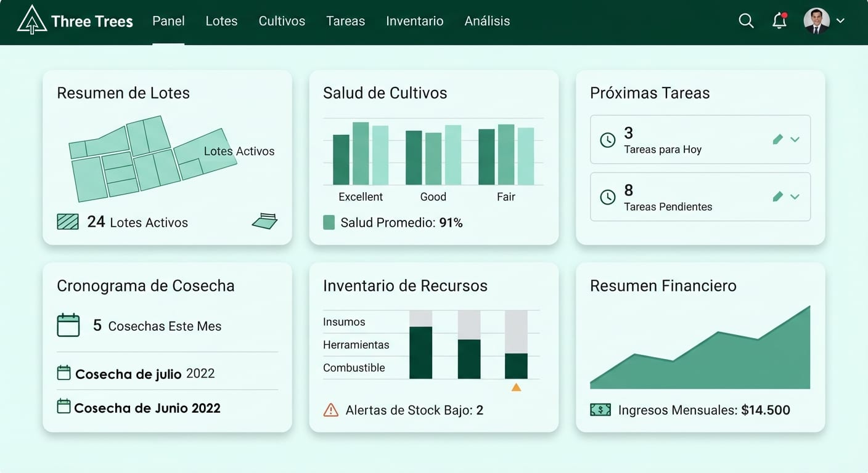Expand the Tareas Pendientes chevron
Screen dimensions: 868x473
pos(795,197)
